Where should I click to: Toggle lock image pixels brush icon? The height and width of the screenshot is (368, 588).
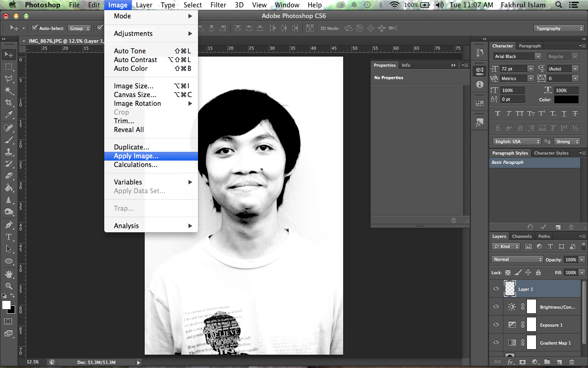[518, 272]
